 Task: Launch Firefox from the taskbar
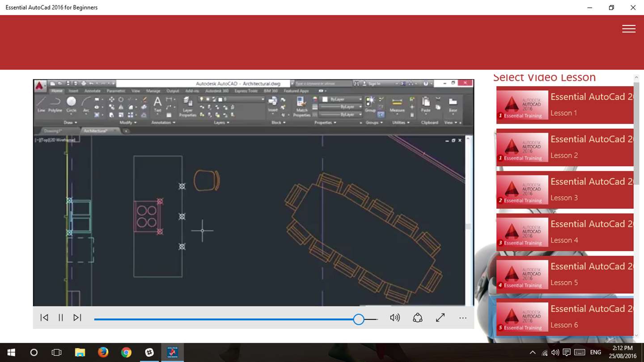pos(103,353)
